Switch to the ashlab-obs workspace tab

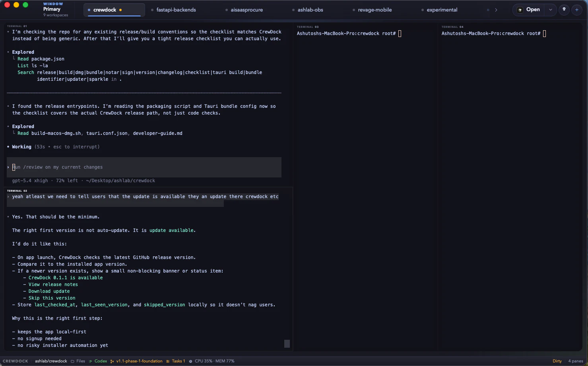310,10
